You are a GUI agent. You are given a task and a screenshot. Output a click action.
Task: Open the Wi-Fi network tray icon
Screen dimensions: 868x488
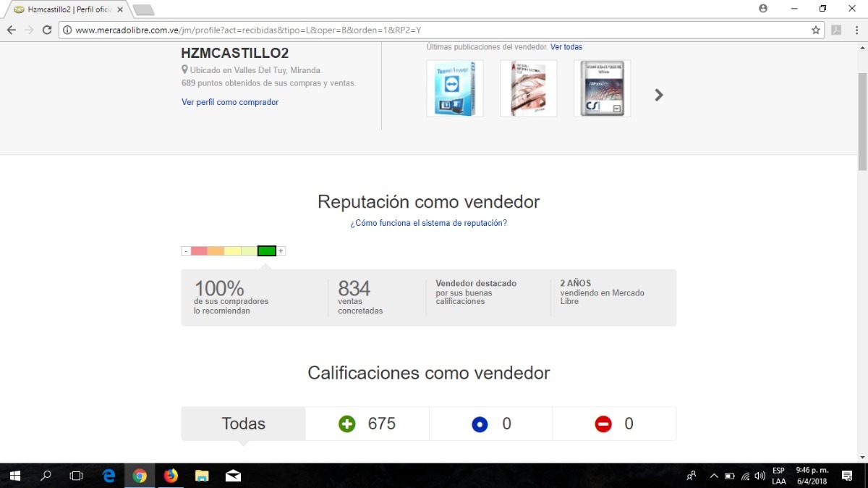[x=745, y=476]
